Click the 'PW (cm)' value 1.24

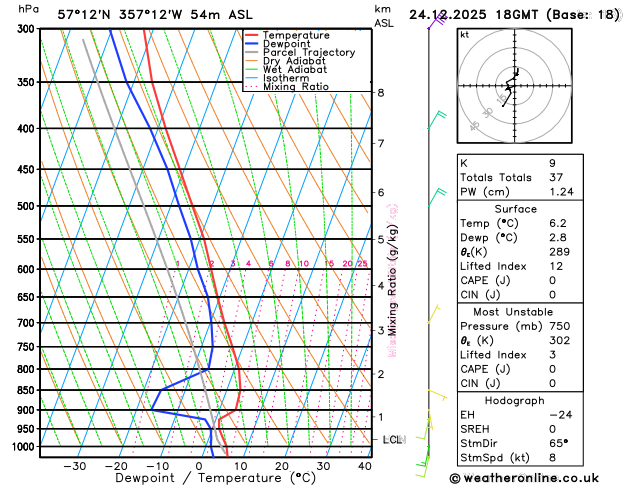coord(561,192)
